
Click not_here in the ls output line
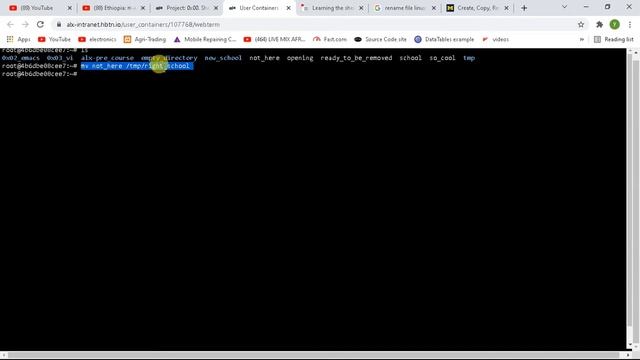264,58
